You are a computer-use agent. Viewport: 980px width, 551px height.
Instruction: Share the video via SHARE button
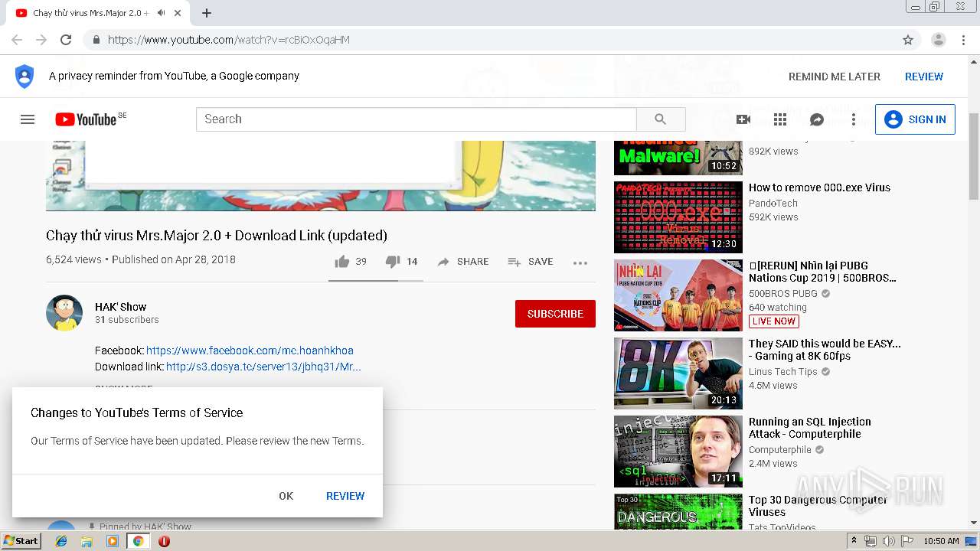coord(462,262)
